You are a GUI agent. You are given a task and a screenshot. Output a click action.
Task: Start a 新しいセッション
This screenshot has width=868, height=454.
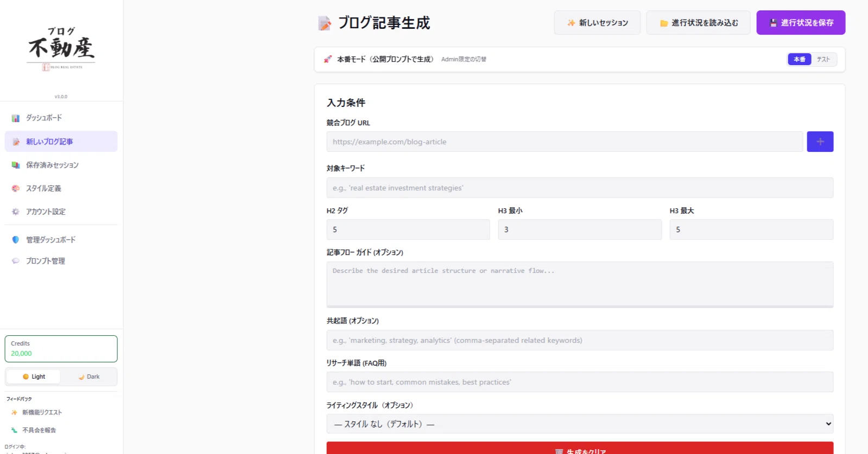(x=597, y=23)
